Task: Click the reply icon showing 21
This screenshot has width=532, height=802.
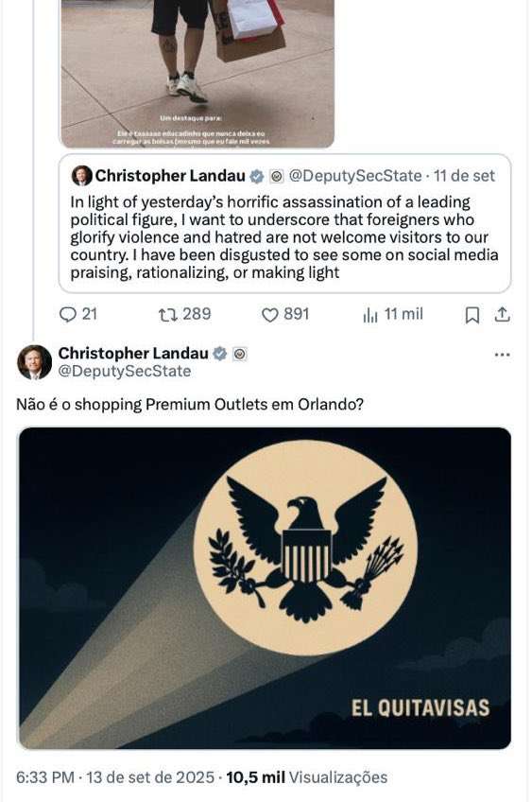Action: coord(67,314)
